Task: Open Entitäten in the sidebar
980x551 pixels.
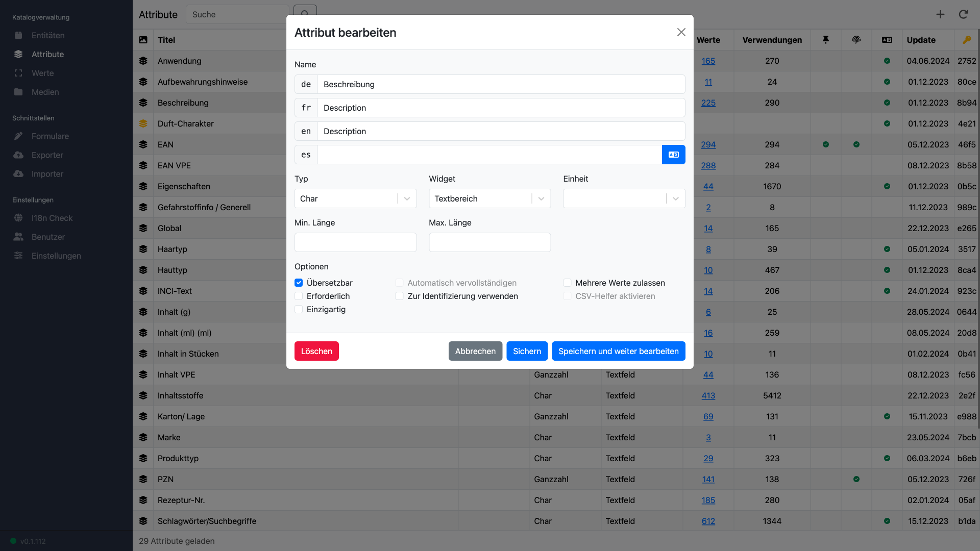Action: (x=48, y=35)
